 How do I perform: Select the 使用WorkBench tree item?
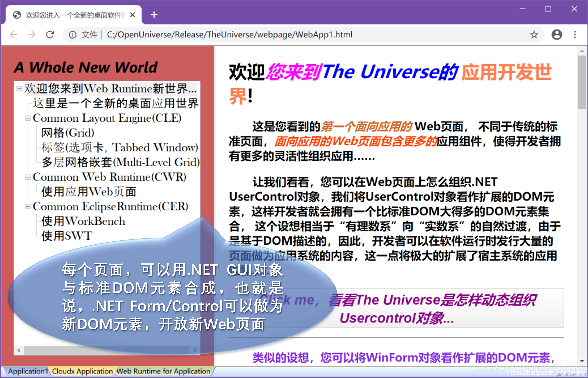pos(83,221)
